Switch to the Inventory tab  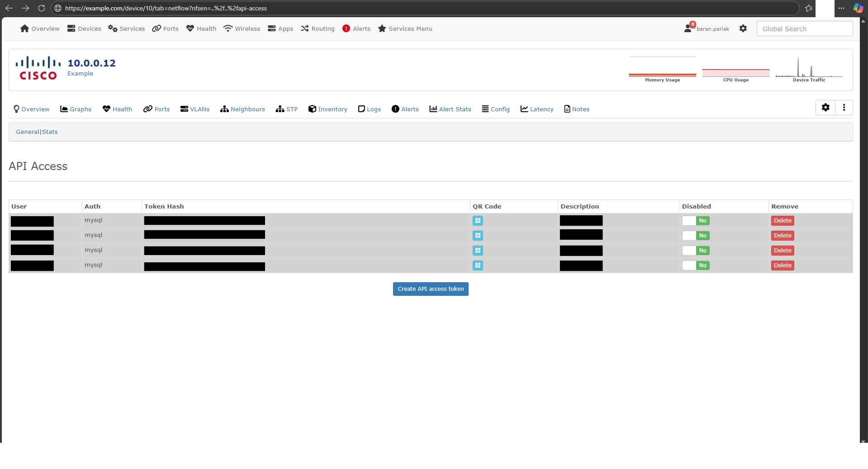[x=328, y=109]
